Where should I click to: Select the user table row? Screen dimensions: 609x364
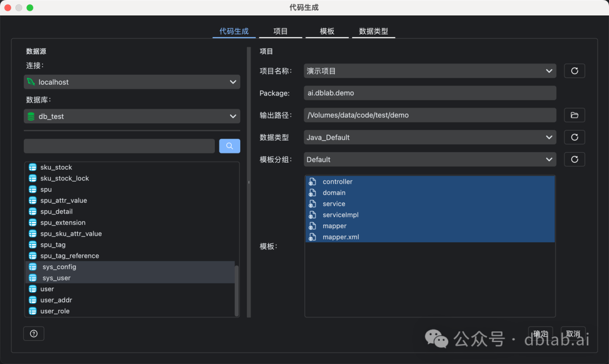(130, 289)
